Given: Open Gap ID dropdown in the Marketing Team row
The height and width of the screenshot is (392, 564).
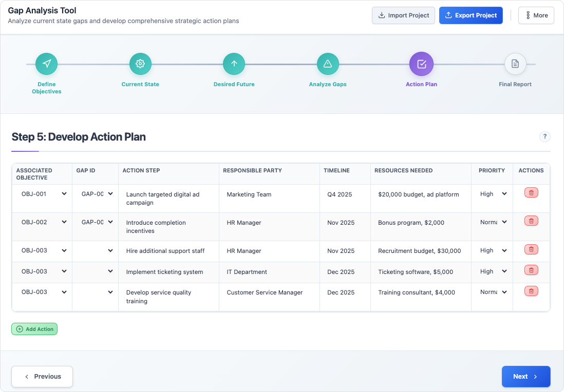Looking at the screenshot, I should (96, 193).
